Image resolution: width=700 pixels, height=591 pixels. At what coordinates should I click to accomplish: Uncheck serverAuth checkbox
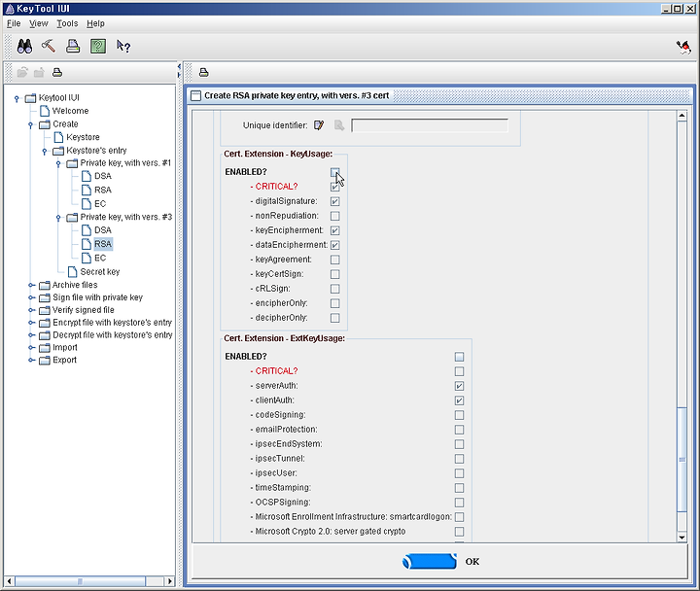pyautogui.click(x=459, y=386)
